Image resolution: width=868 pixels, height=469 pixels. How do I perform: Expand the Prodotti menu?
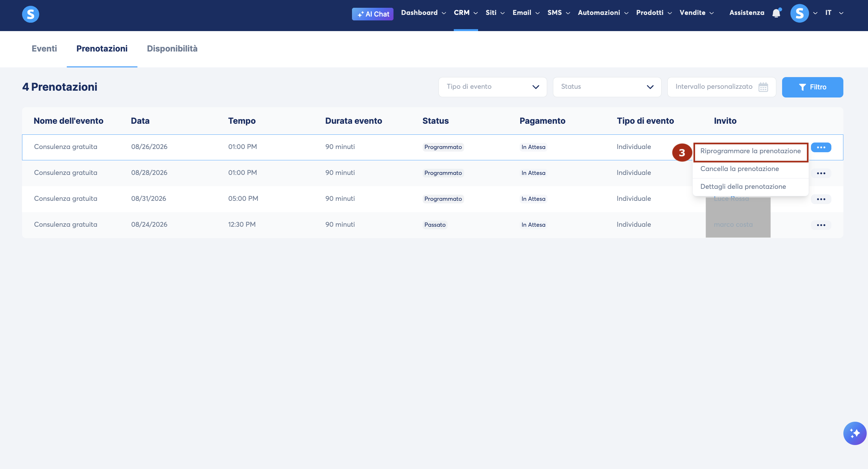654,13
